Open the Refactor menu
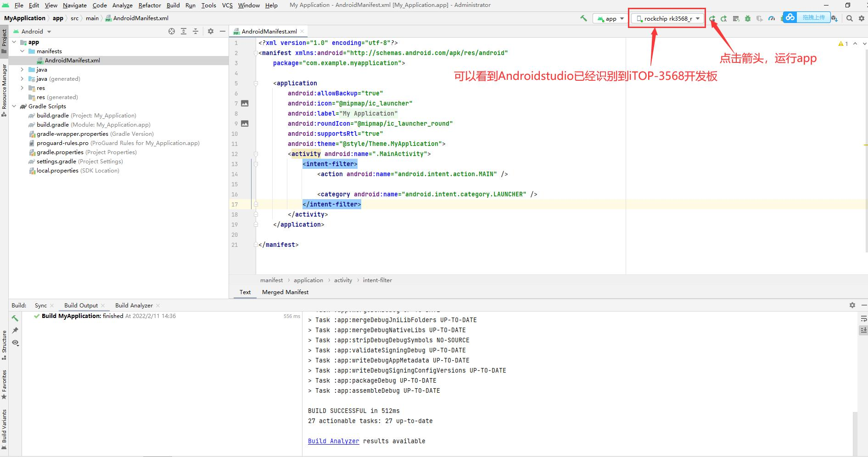Image resolution: width=868 pixels, height=457 pixels. [x=150, y=5]
